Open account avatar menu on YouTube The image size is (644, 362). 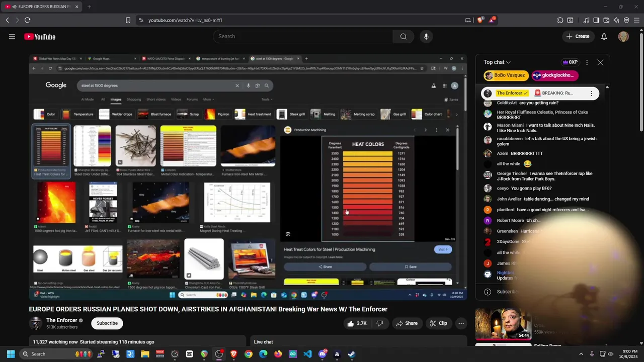point(623,36)
